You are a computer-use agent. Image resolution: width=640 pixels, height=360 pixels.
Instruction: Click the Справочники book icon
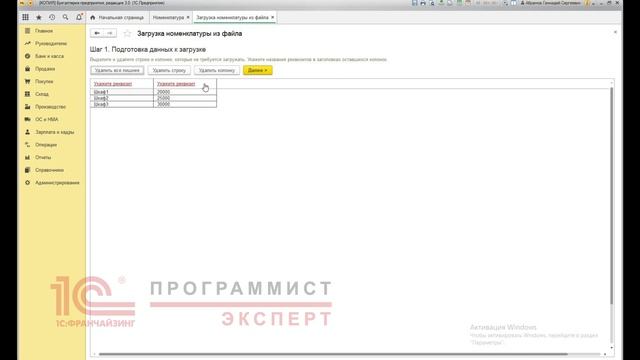[27, 170]
